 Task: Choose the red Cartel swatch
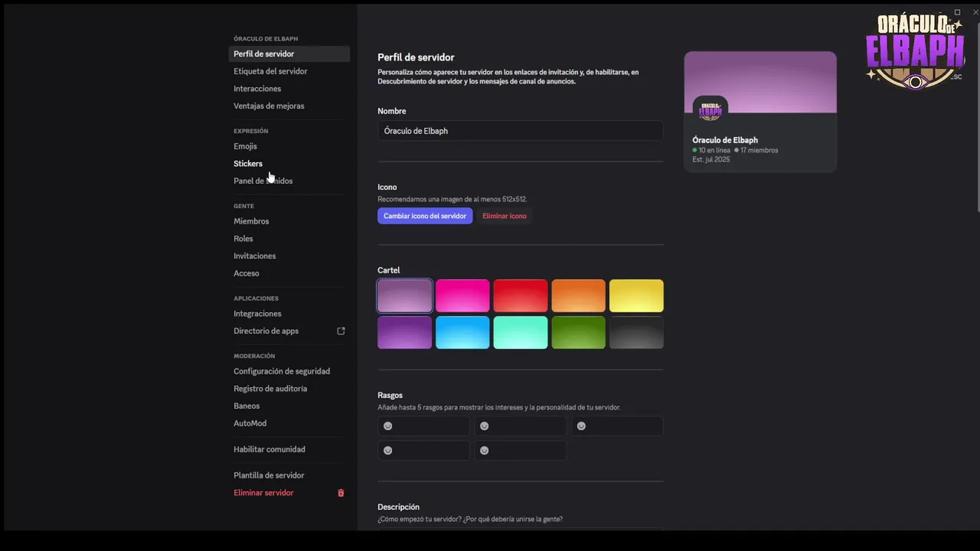(x=521, y=295)
